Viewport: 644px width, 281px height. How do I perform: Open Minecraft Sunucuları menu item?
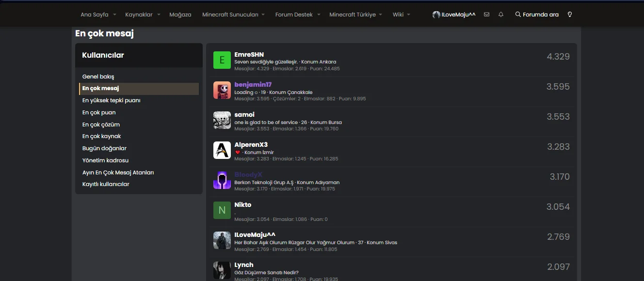tap(230, 15)
